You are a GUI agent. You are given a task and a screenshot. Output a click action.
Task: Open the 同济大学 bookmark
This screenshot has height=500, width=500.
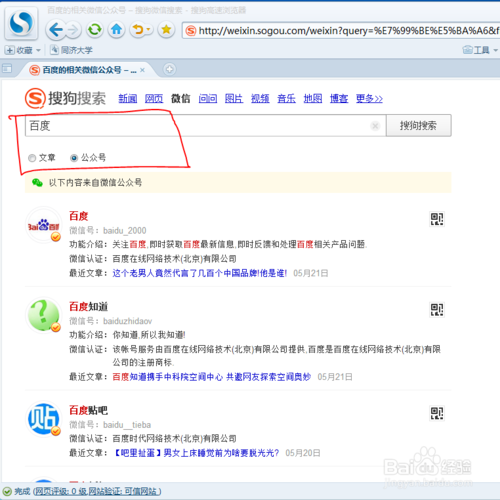[x=71, y=50]
